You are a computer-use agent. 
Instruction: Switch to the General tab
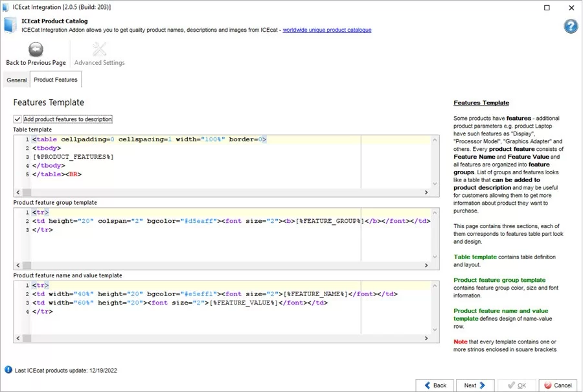pyautogui.click(x=16, y=80)
